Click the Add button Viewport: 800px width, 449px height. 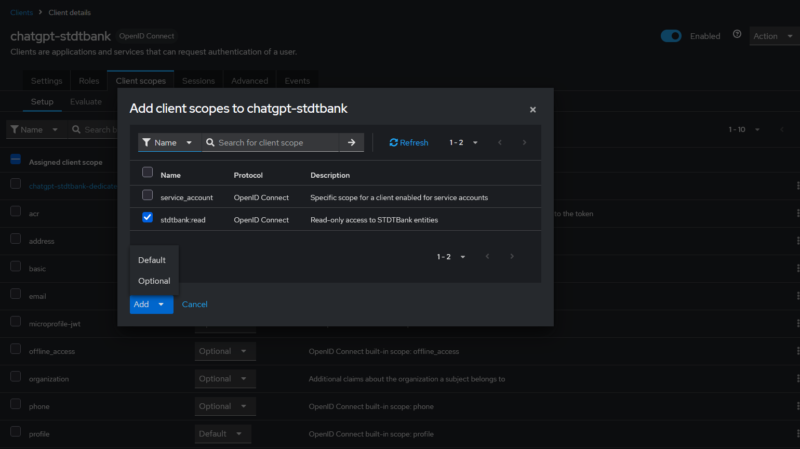pos(141,304)
